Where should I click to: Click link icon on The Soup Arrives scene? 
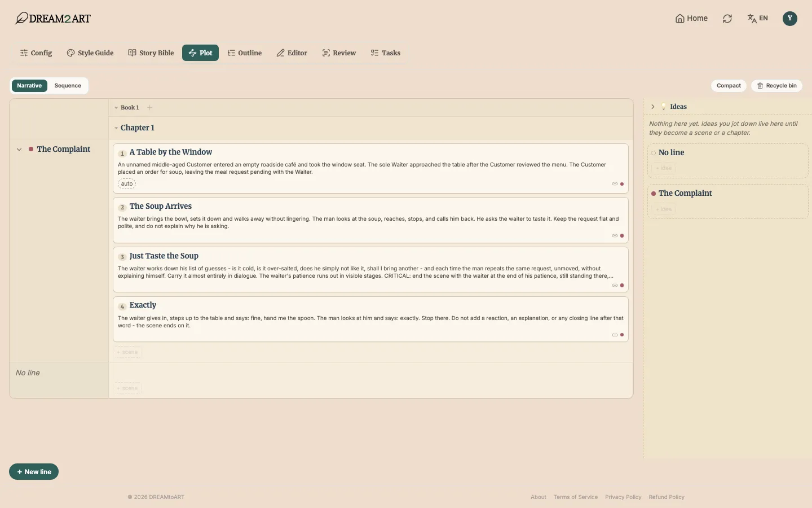[615, 236]
